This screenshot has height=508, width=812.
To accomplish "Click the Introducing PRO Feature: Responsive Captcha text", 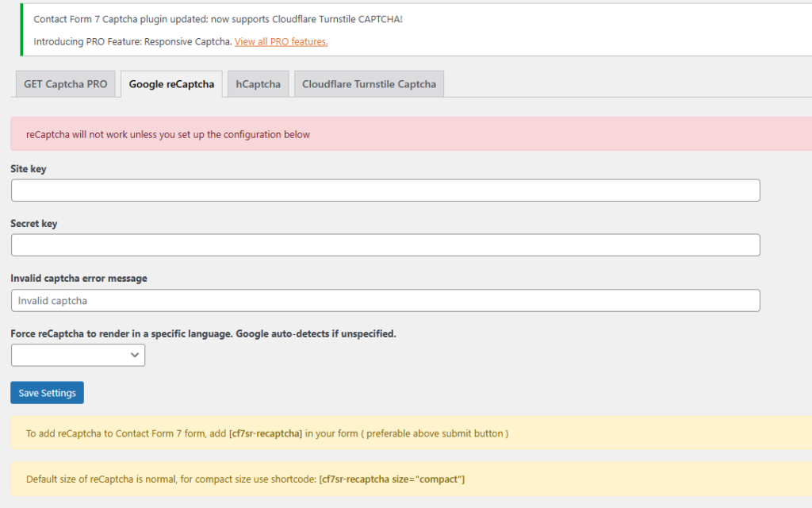I will click(132, 41).
